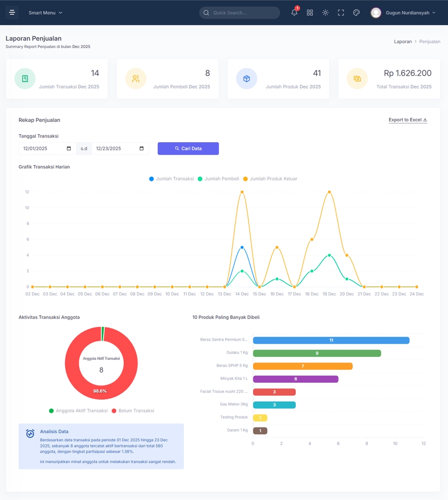The image size is (448, 500).
Task: Click Export to Excel link
Action: point(408,120)
